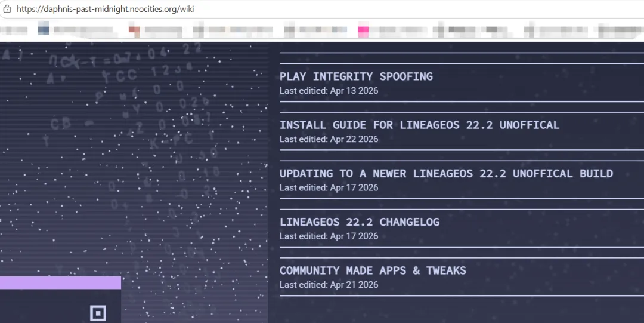Open the blue-icon bookmark in the bookmarks bar

pyautogui.click(x=76, y=30)
